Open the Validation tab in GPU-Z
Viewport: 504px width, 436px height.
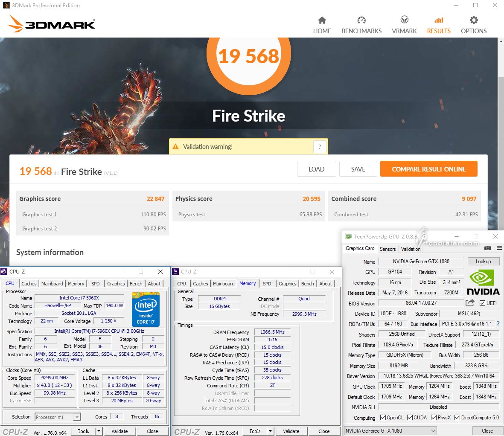(411, 249)
